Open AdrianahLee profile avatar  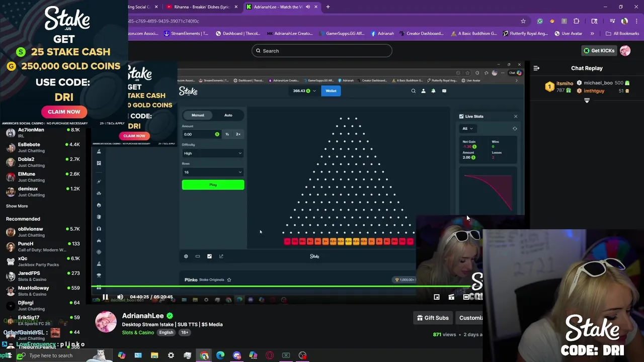pos(106,322)
